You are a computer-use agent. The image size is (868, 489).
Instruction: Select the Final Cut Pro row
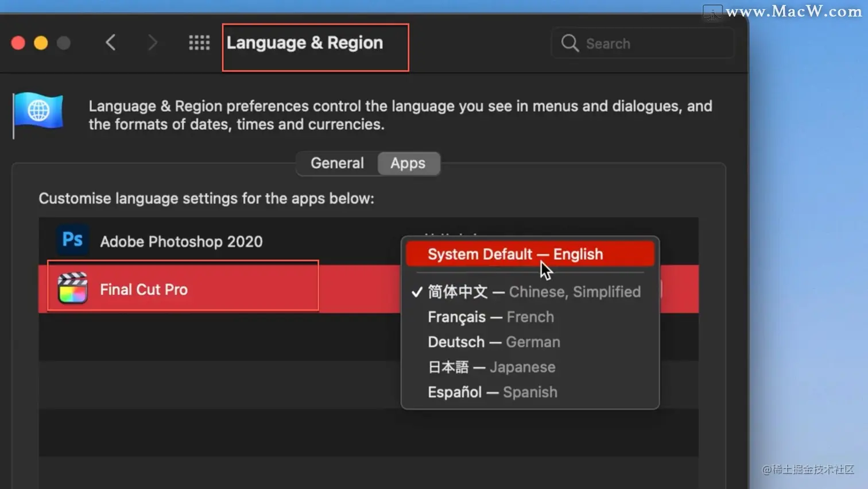(x=369, y=289)
